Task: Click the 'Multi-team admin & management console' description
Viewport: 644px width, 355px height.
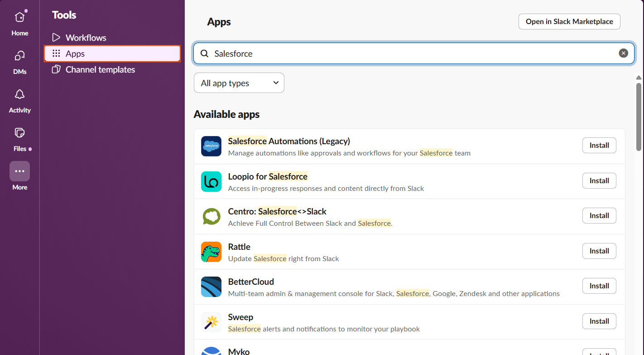Action: 394,293
